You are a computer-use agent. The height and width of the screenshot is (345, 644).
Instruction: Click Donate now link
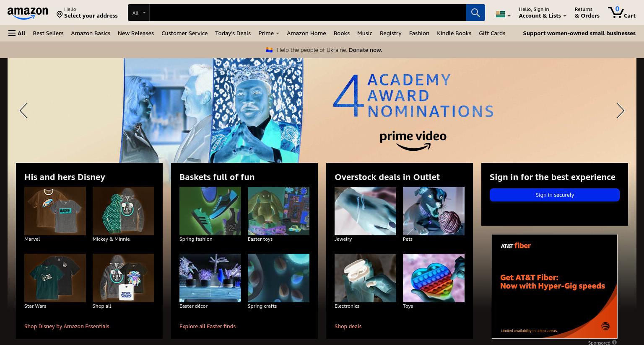coord(365,50)
